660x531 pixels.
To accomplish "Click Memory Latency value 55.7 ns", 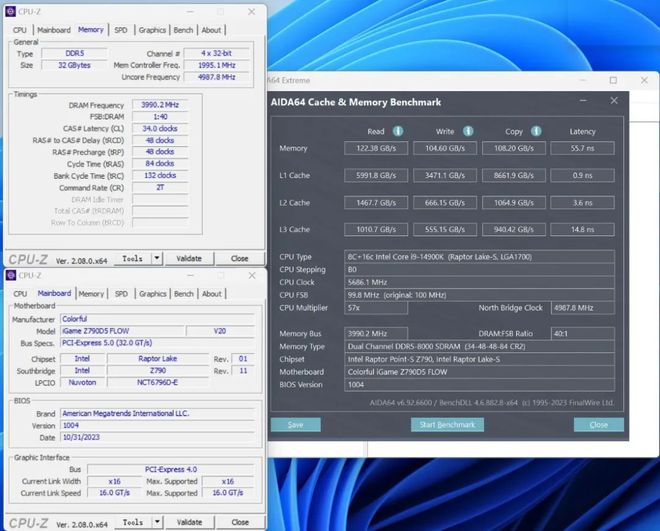I will tap(583, 148).
